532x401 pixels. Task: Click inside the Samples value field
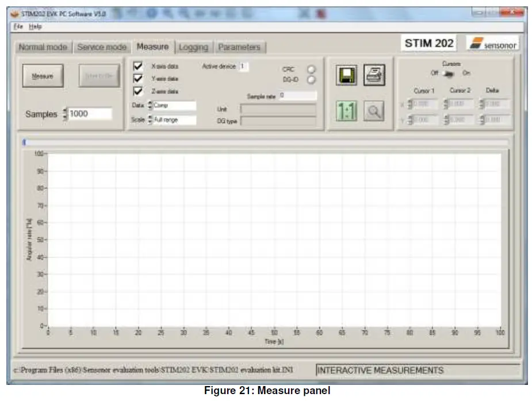point(89,114)
